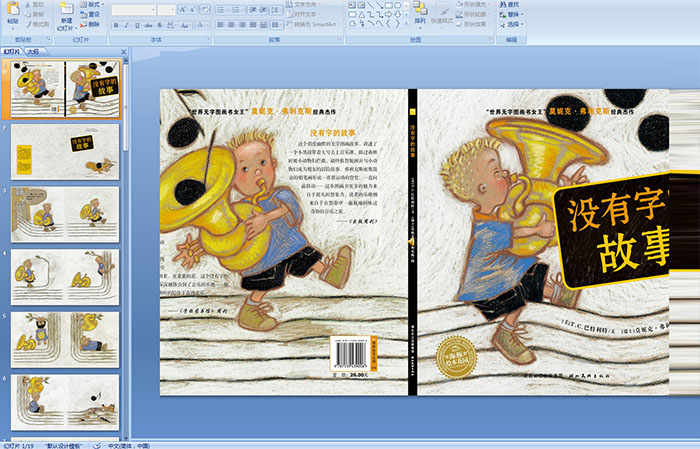
Task: Toggle Bold formatting
Action: tap(116, 25)
